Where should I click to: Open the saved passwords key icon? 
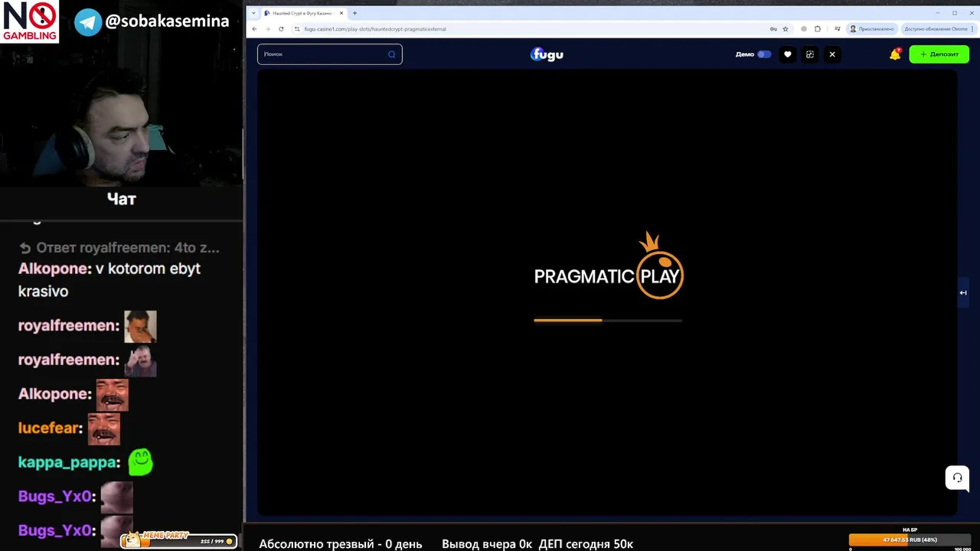tap(773, 29)
